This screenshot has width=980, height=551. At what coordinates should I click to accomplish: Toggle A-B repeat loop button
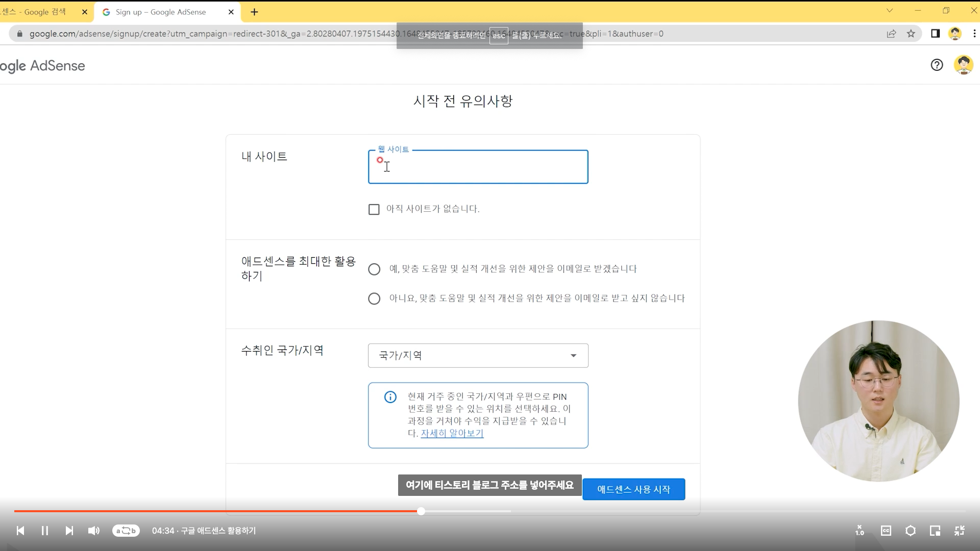click(126, 531)
